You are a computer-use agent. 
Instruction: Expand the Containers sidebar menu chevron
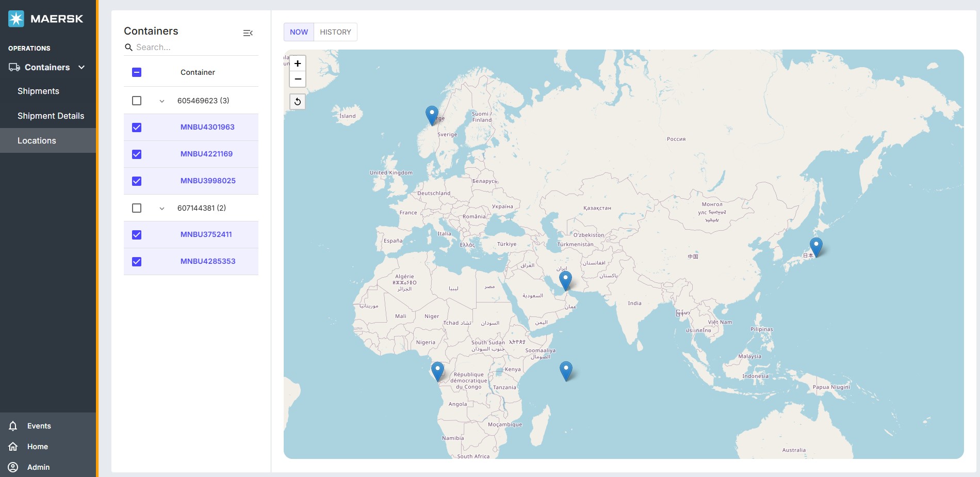[81, 67]
